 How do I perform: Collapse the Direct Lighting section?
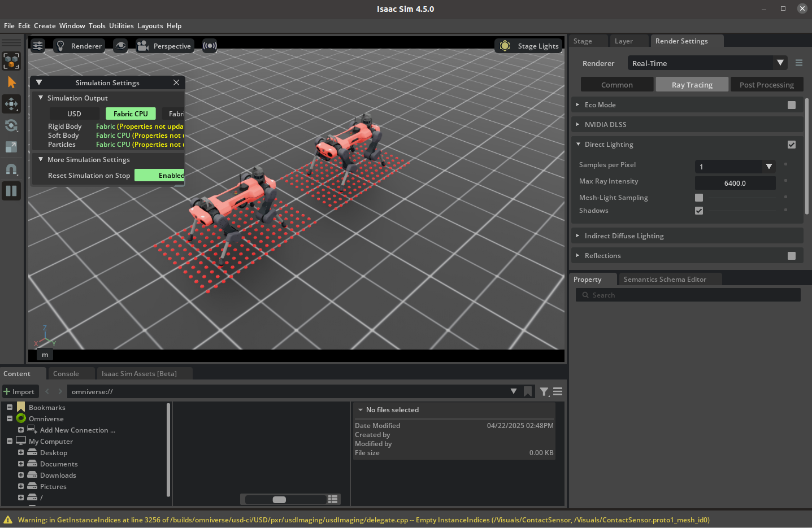[x=578, y=144]
